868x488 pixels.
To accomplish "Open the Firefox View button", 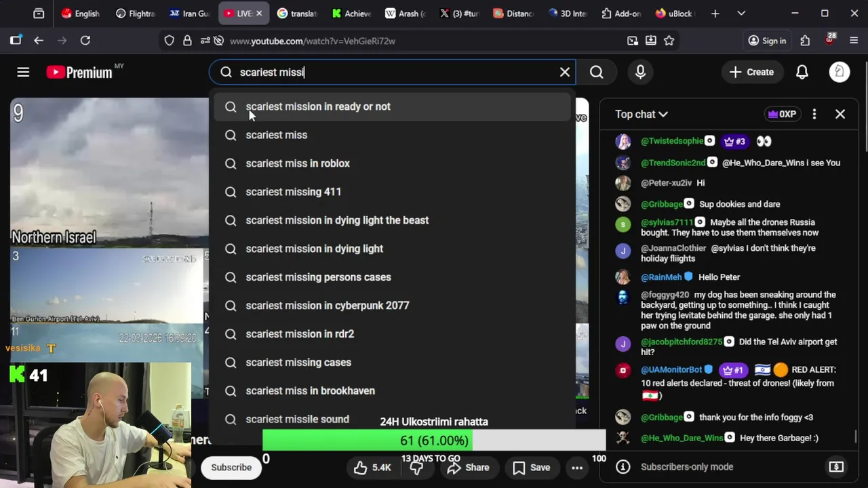I will [39, 14].
